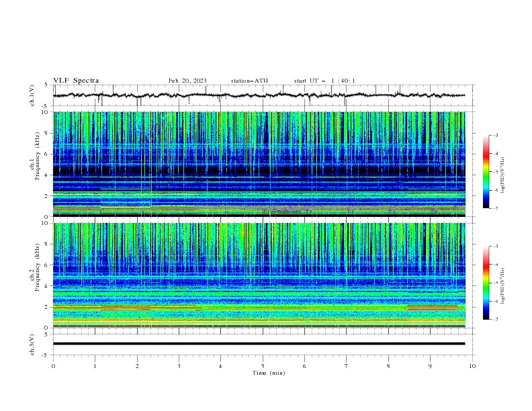Screen dimensions: 532x411
Task: Click the 'station=ATH' label
Action: pyautogui.click(x=249, y=81)
